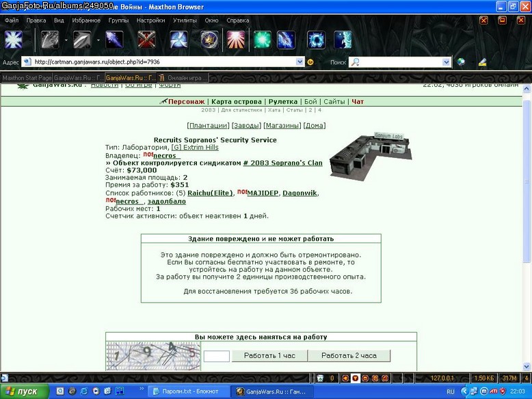Expand the search box dropdown arrow

tap(446, 62)
